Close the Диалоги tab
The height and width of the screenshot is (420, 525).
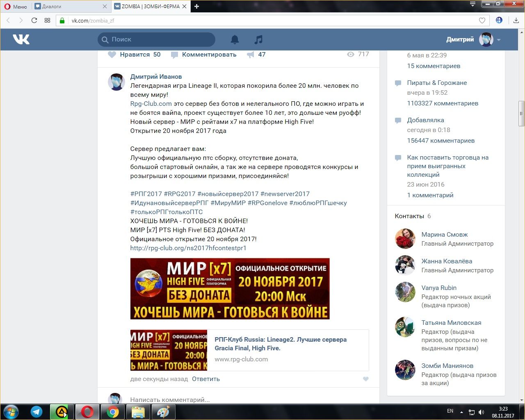(105, 7)
